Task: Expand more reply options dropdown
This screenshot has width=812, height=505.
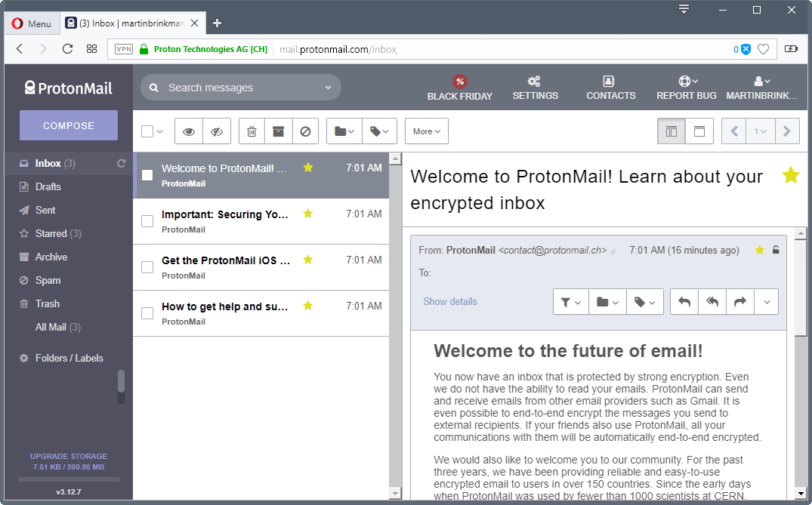Action: tap(767, 302)
